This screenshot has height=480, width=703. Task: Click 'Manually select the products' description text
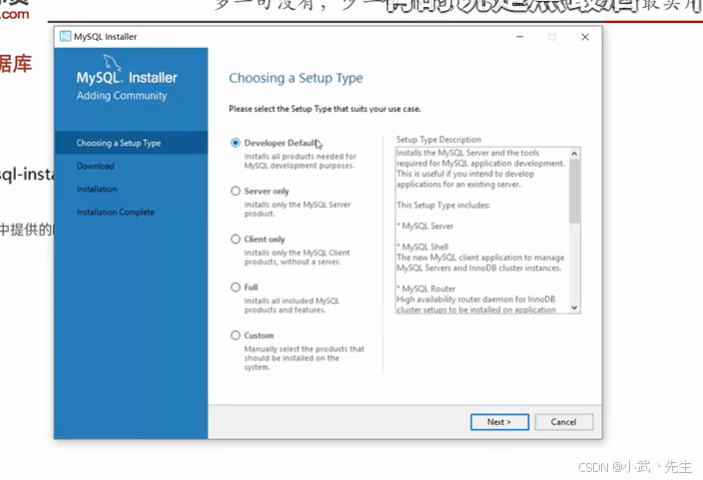tap(304, 358)
